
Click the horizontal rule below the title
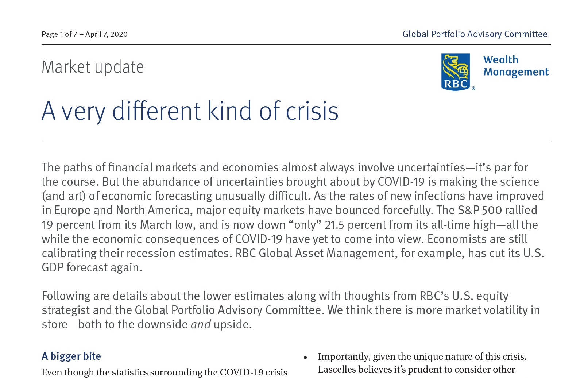point(296,141)
